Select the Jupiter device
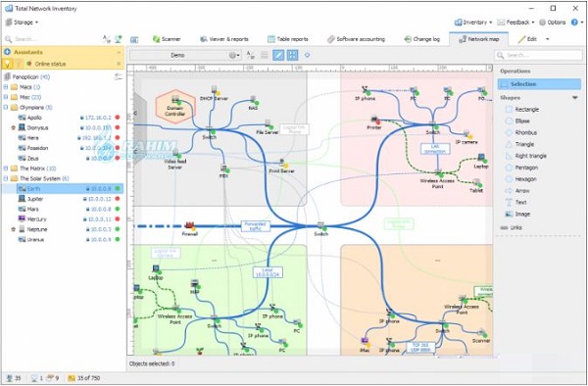This screenshot has height=386, width=588. click(70, 199)
